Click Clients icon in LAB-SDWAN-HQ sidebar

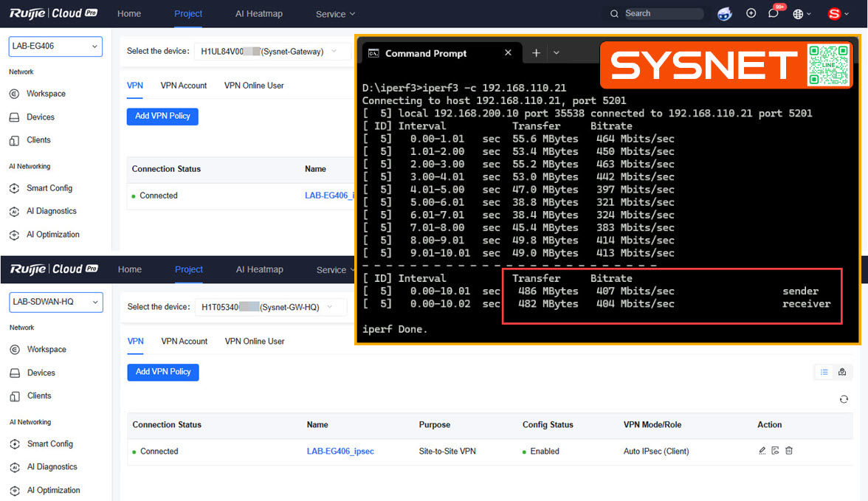click(15, 396)
